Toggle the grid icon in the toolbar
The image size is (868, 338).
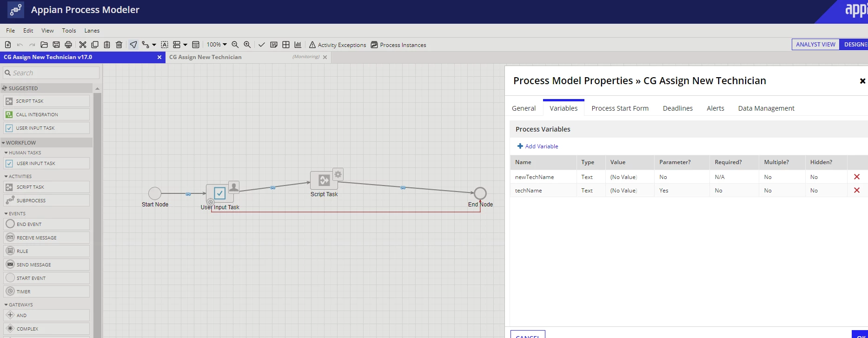click(286, 45)
